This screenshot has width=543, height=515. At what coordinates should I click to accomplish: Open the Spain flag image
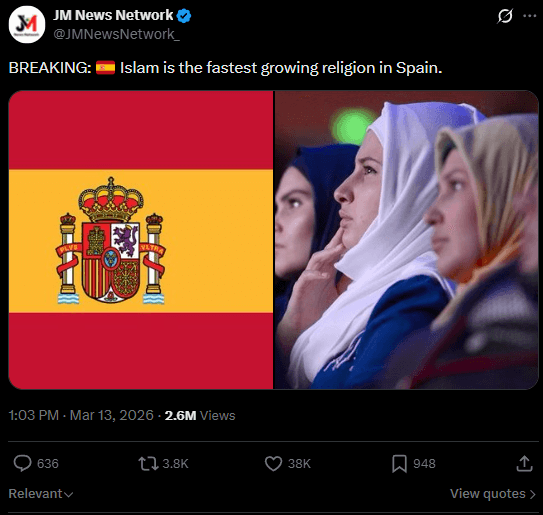pos(141,240)
